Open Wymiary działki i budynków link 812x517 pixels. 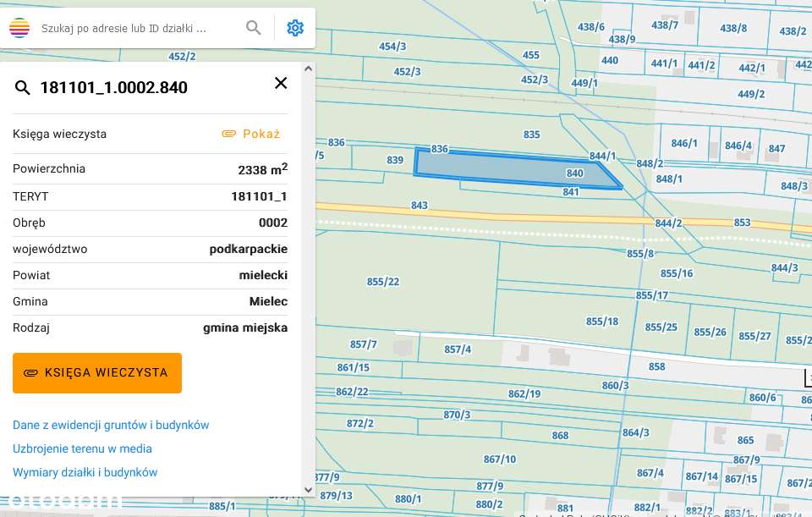[x=85, y=472]
